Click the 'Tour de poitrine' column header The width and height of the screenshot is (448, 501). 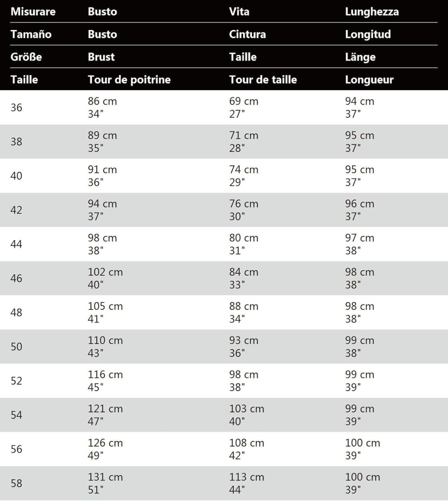pyautogui.click(x=129, y=80)
